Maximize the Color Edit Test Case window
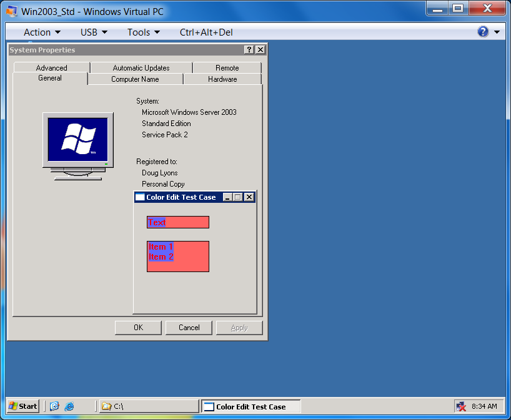Screen dimensions: 511x420 [x=238, y=197]
